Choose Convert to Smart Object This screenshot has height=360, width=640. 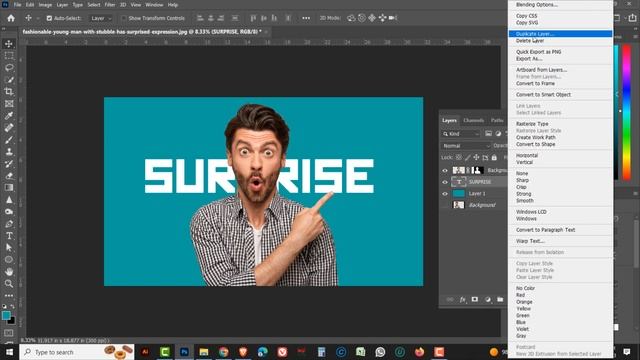(560, 95)
